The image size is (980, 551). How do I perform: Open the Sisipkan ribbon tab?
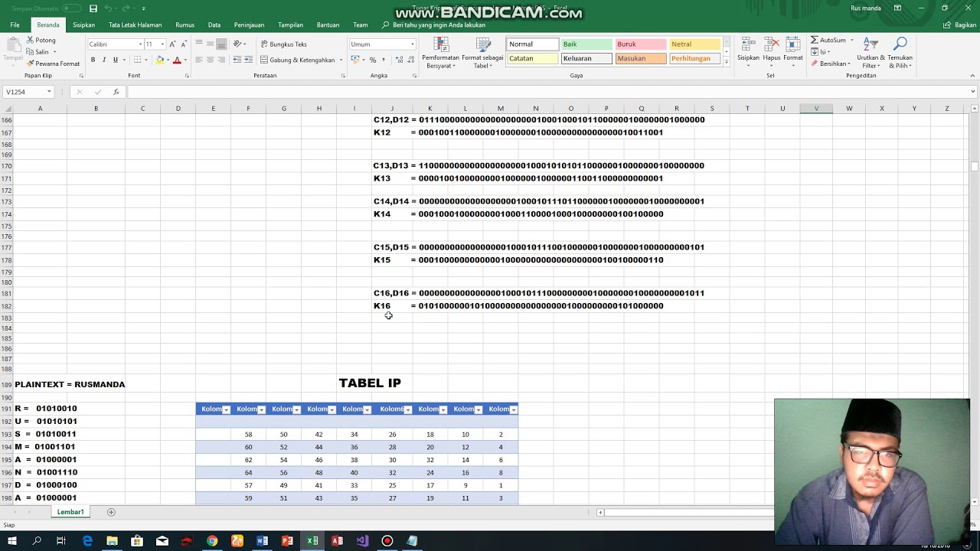coord(83,24)
